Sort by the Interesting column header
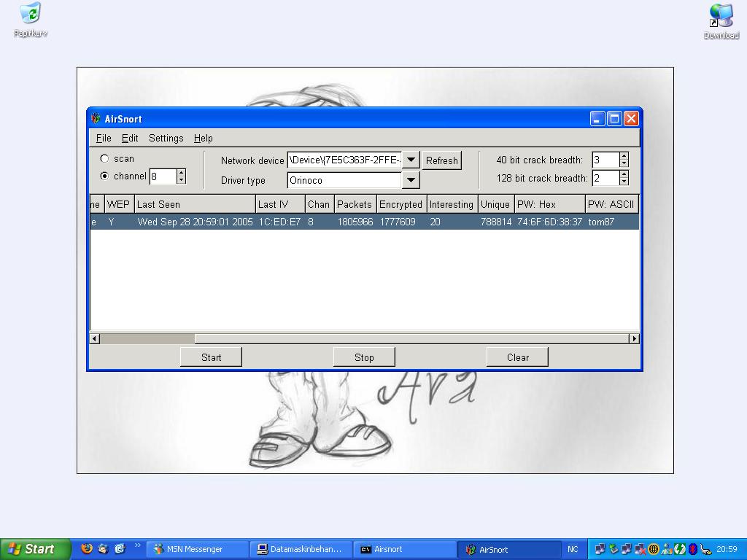Image resolution: width=747 pixels, height=560 pixels. tap(452, 204)
